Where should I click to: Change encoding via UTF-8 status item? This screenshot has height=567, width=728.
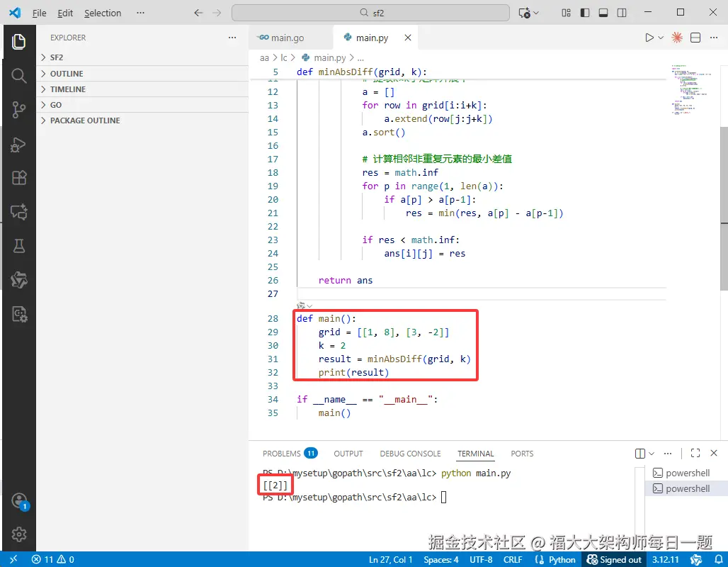coord(481,559)
